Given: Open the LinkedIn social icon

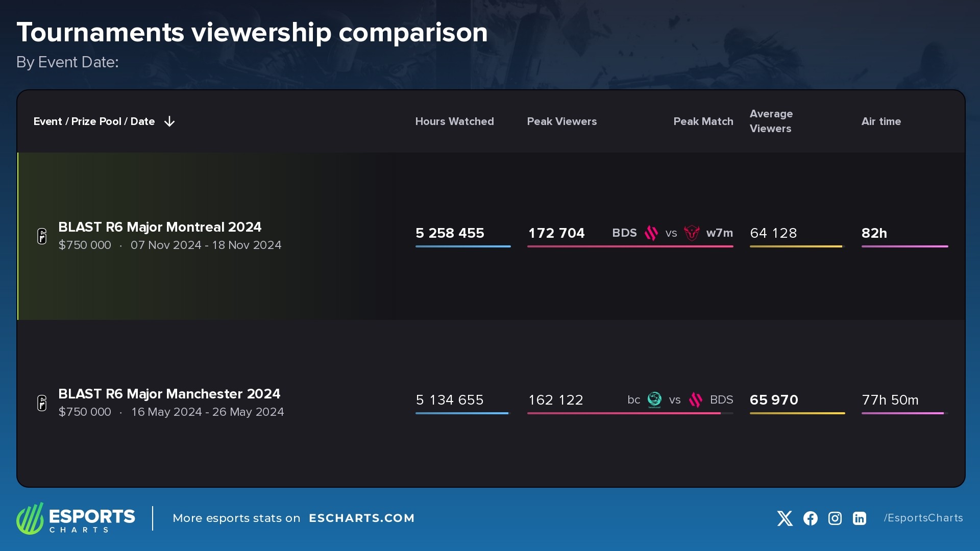Looking at the screenshot, I should [860, 518].
